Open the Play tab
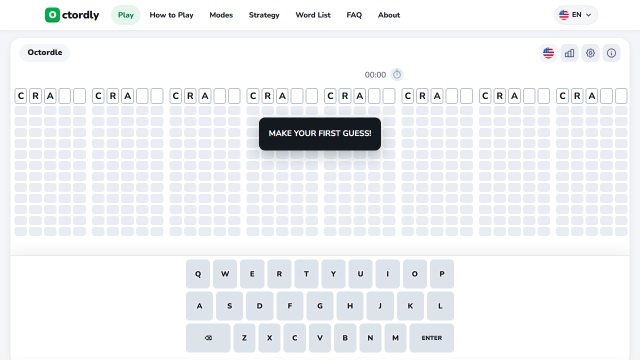 click(x=126, y=15)
